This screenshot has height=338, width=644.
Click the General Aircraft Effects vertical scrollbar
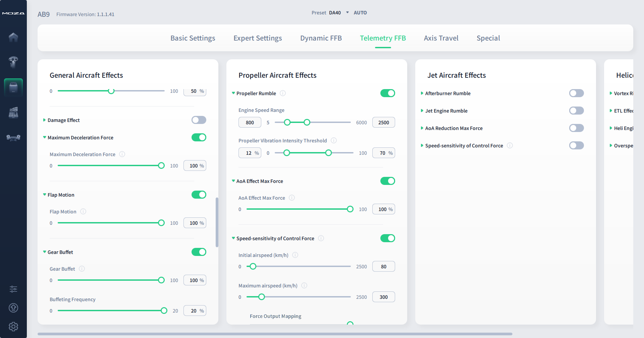click(217, 222)
